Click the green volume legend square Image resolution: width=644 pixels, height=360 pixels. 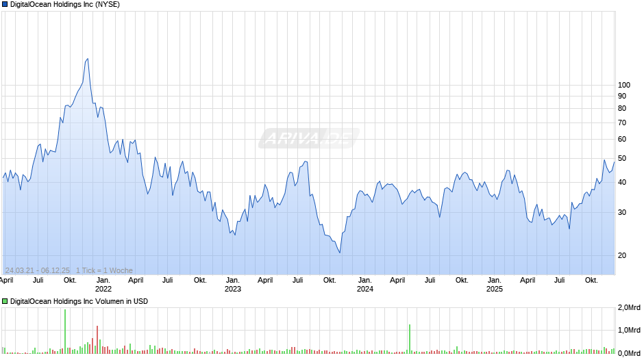point(5,301)
